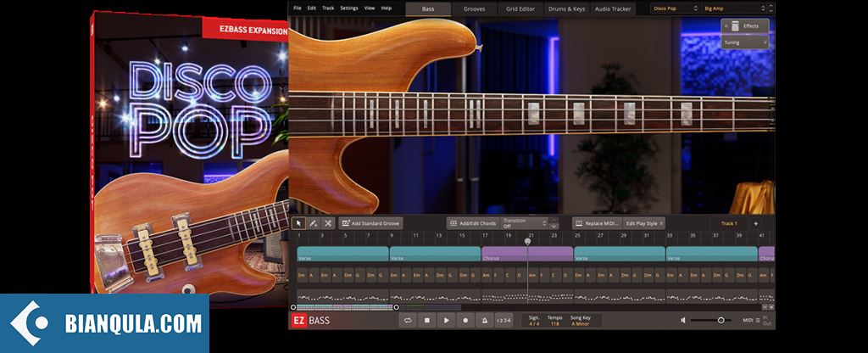This screenshot has width=868, height=353.
Task: Click the right handle of timeline overview
Action: pyautogui.click(x=396, y=307)
